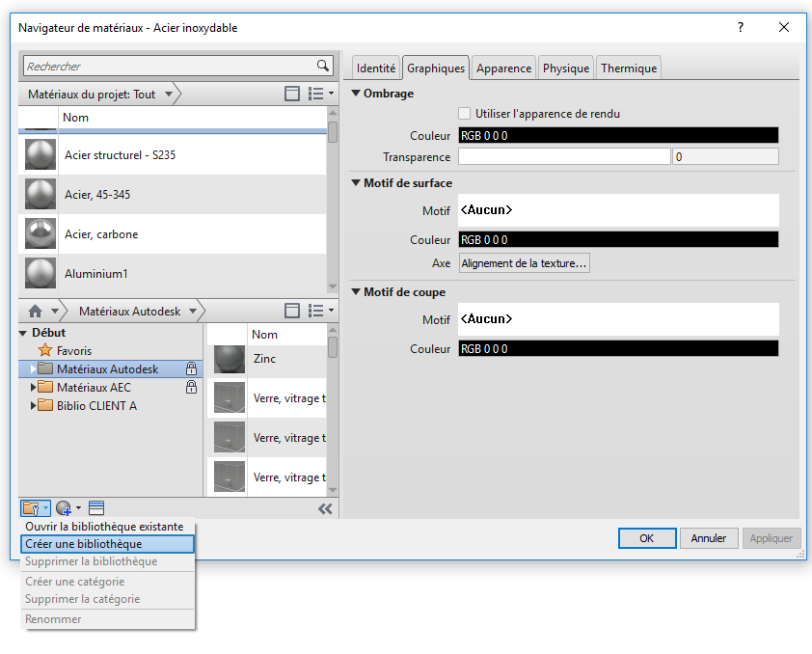812x654 pixels.
Task: Collapse the editor with double chevron icon
Action: [x=325, y=508]
